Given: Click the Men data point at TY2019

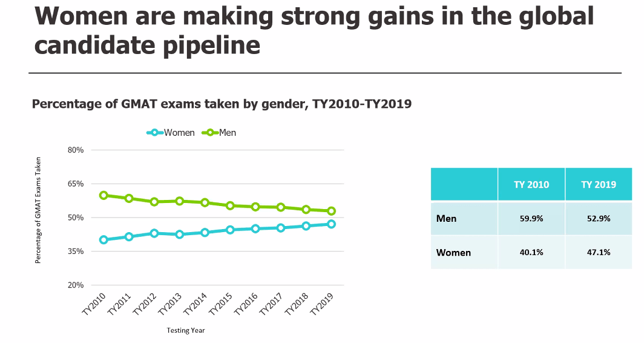Looking at the screenshot, I should pos(331,211).
